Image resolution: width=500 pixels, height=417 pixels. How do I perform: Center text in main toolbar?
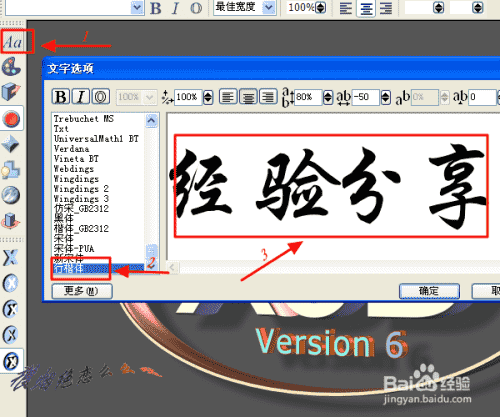[366, 8]
